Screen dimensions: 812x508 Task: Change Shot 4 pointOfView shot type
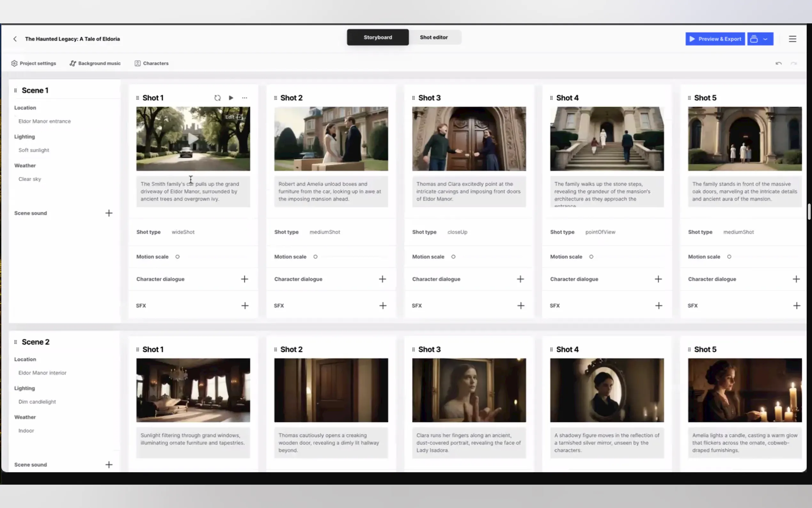[600, 232]
